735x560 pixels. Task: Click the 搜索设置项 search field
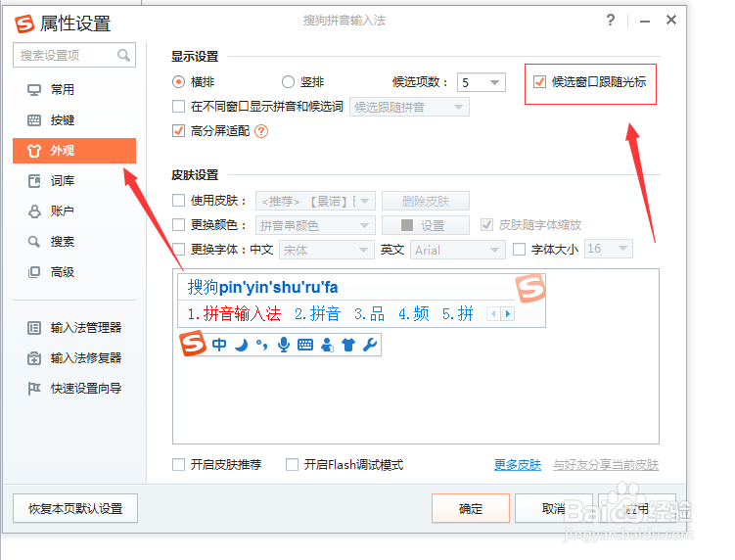point(74,56)
